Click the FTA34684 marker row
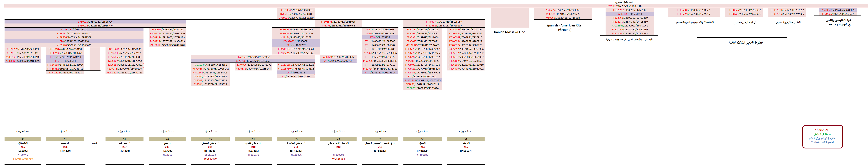Screen dimensions: 868x166 tap(253, 57)
